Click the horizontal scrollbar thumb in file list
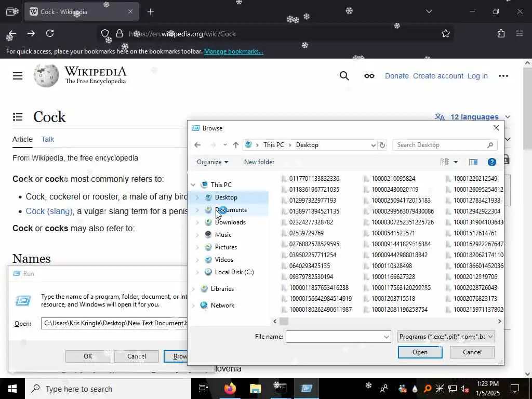This screenshot has width=532, height=399. click(284, 321)
